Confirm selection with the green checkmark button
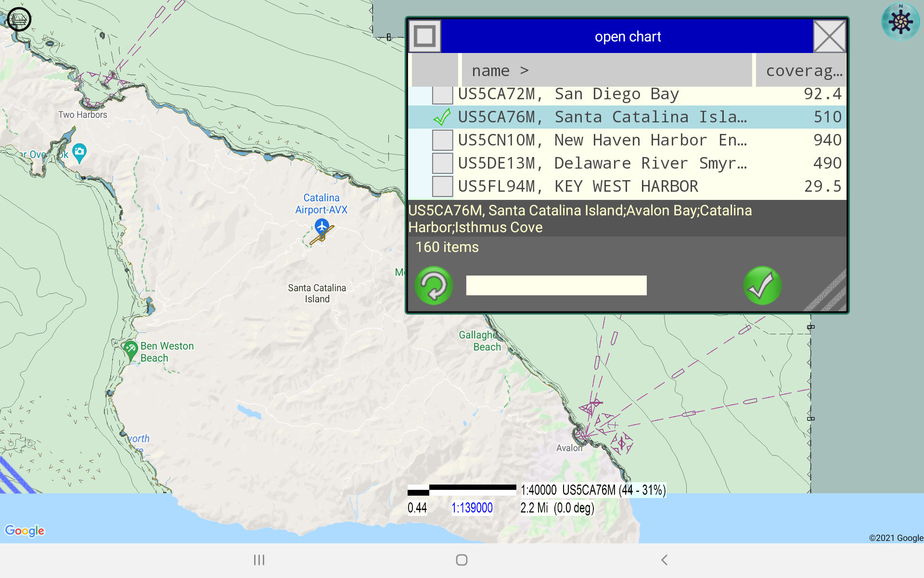 pos(762,286)
